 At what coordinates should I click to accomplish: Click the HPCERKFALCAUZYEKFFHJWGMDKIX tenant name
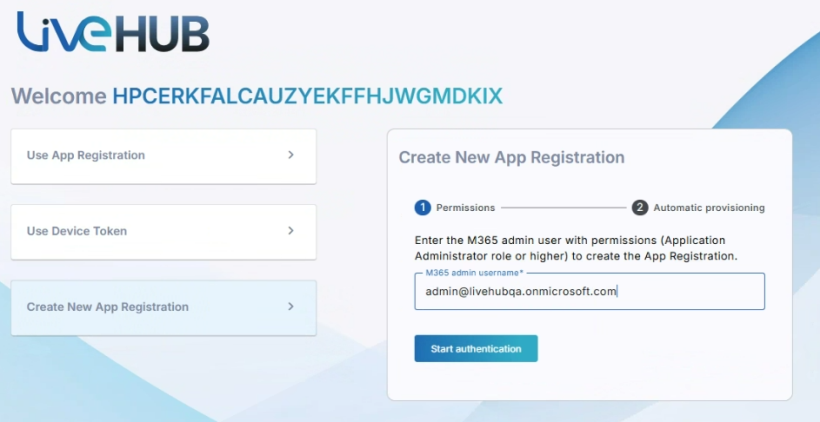307,96
